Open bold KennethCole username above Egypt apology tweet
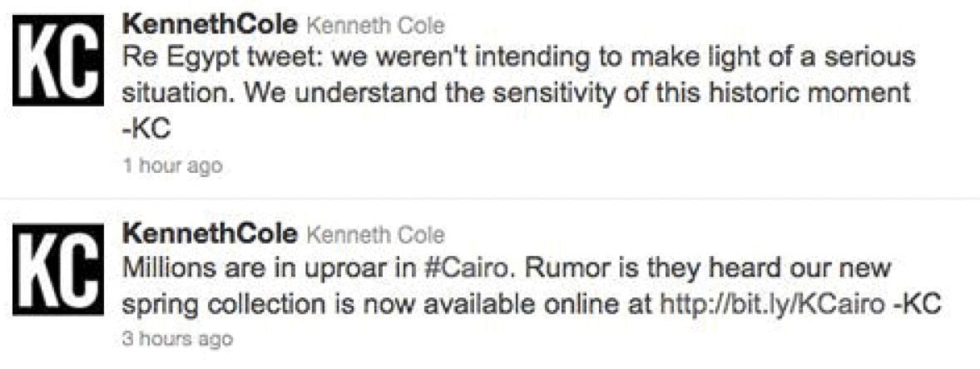This screenshot has width=980, height=369. tap(210, 27)
